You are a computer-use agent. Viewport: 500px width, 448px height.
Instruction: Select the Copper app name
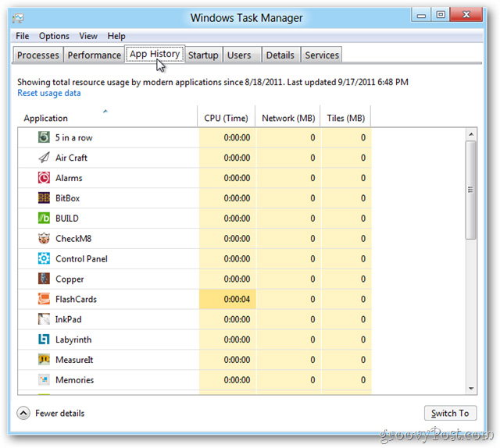(x=70, y=279)
